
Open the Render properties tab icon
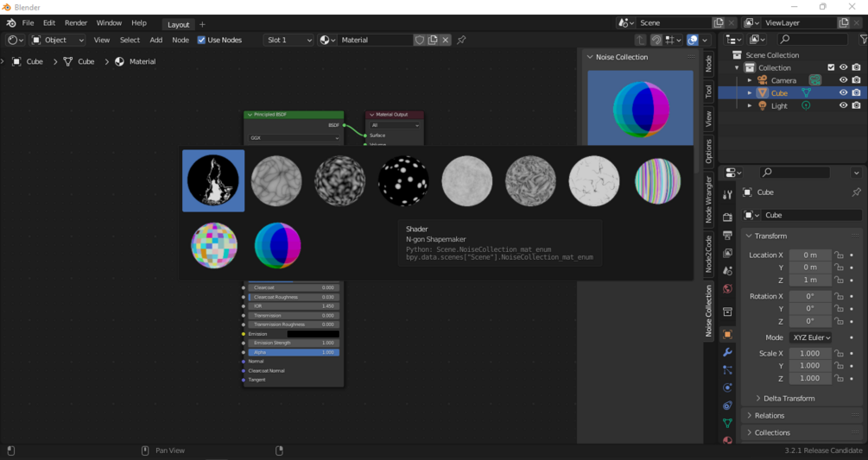click(x=727, y=217)
